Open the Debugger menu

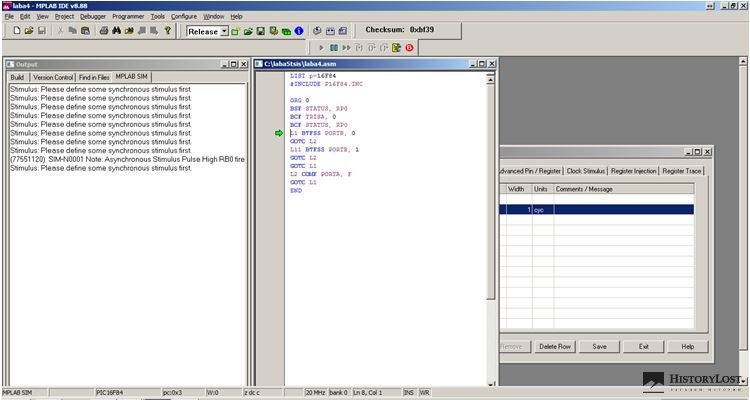point(93,16)
